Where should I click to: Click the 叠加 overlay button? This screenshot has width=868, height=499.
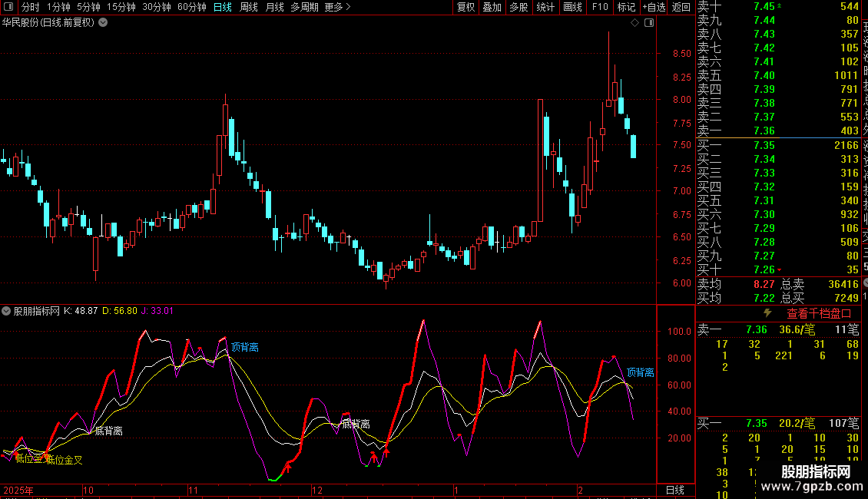click(x=492, y=7)
